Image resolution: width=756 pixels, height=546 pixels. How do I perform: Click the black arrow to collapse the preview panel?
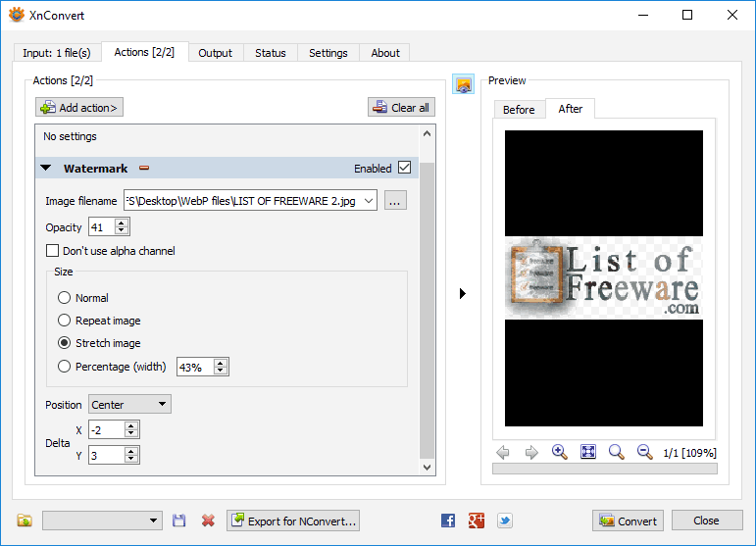tap(463, 293)
